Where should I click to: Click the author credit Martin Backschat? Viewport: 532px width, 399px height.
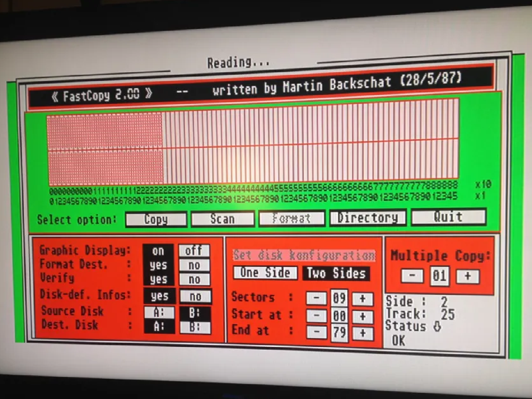337,85
